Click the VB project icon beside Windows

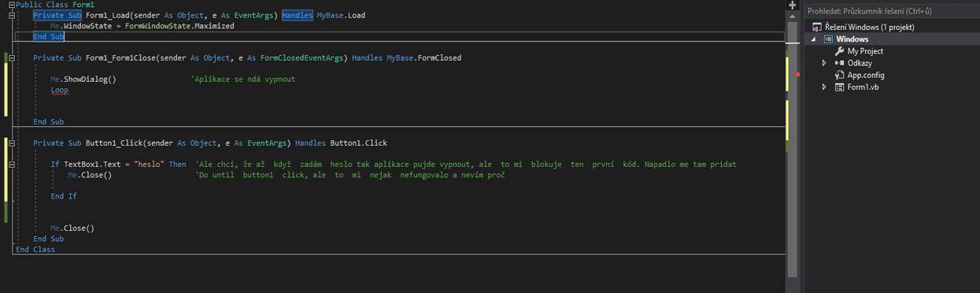[828, 39]
